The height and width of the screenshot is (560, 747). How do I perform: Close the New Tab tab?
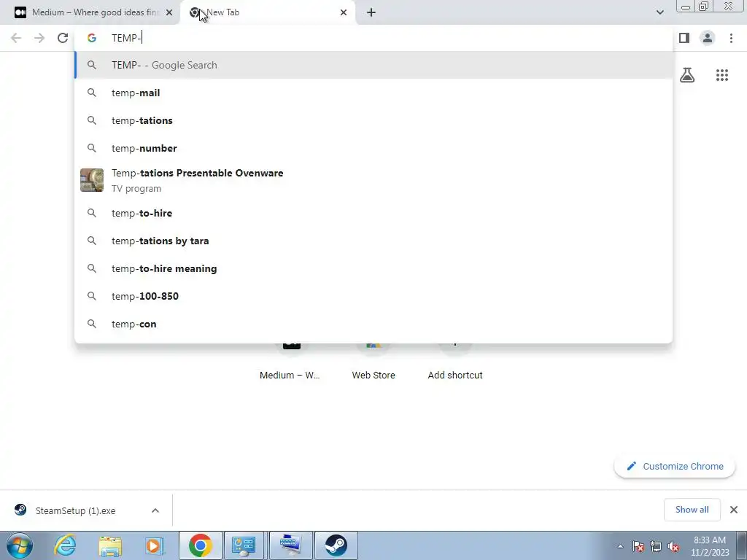coord(344,12)
